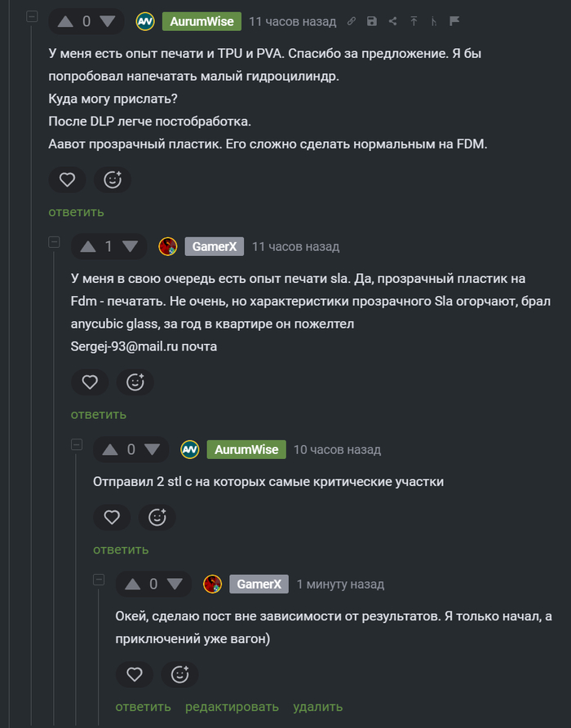Downvote AurumWise's top comment
571x728 pixels.
click(x=107, y=21)
